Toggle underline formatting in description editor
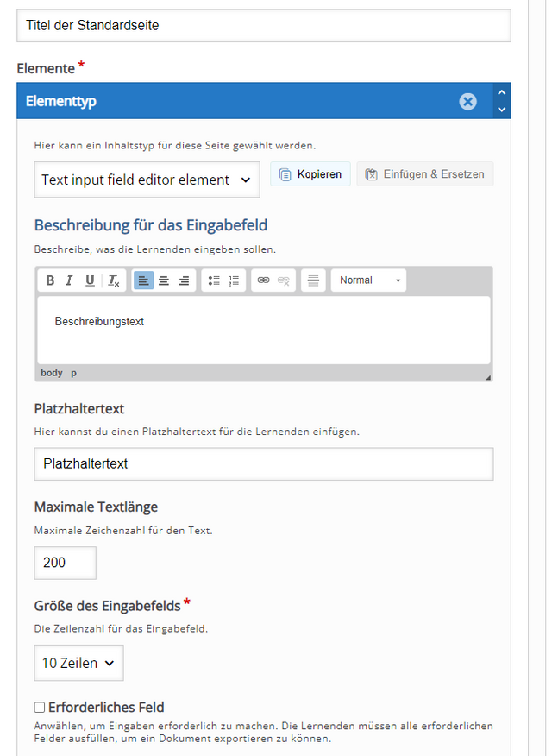 point(90,280)
